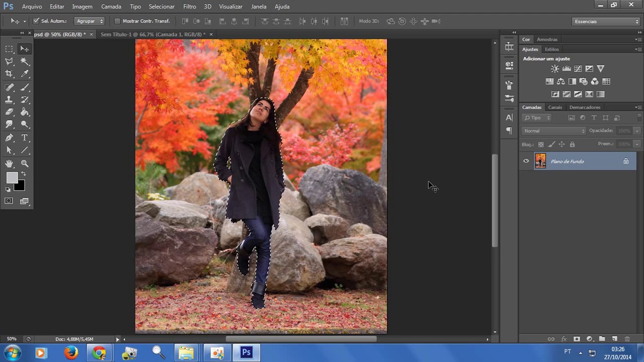Select the Polygonal Lasso tool

tap(9, 61)
